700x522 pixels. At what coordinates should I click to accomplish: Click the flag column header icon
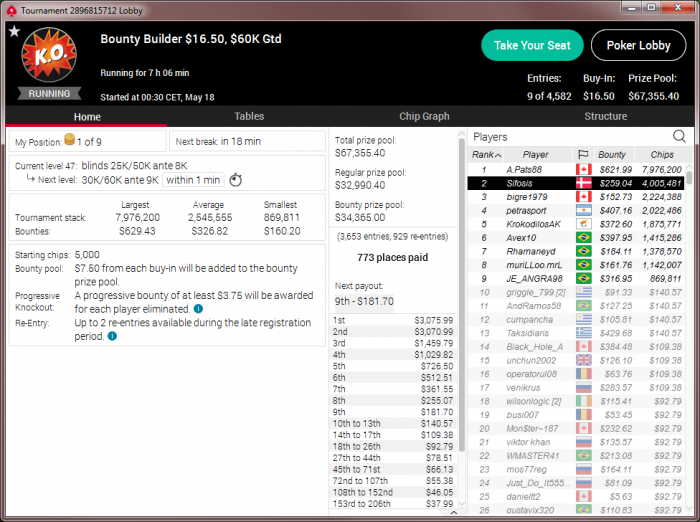click(x=583, y=155)
